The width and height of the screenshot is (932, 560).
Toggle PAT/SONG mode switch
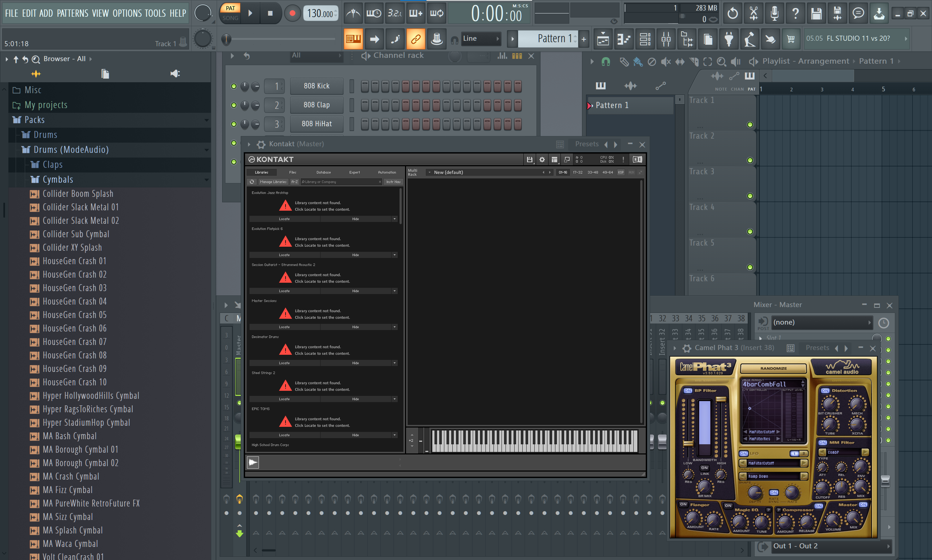pos(230,13)
